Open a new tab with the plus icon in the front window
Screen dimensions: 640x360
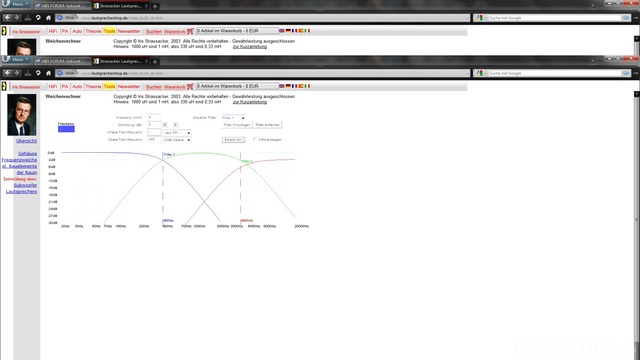[155, 62]
